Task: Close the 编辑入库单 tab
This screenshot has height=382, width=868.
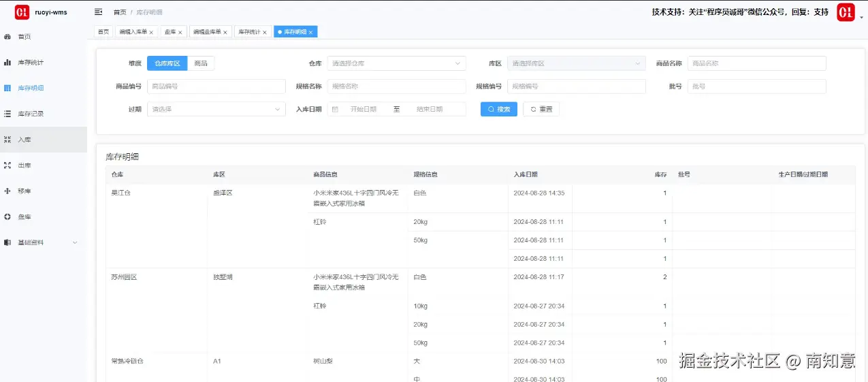Action: (151, 32)
